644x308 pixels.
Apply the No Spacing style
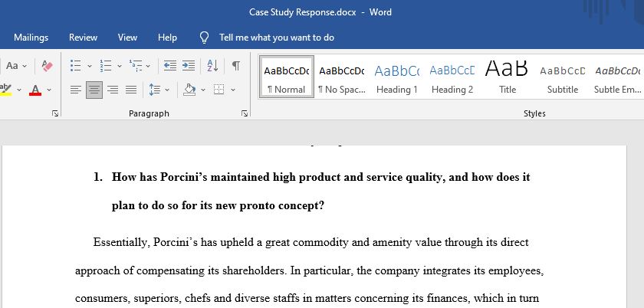[x=342, y=77]
